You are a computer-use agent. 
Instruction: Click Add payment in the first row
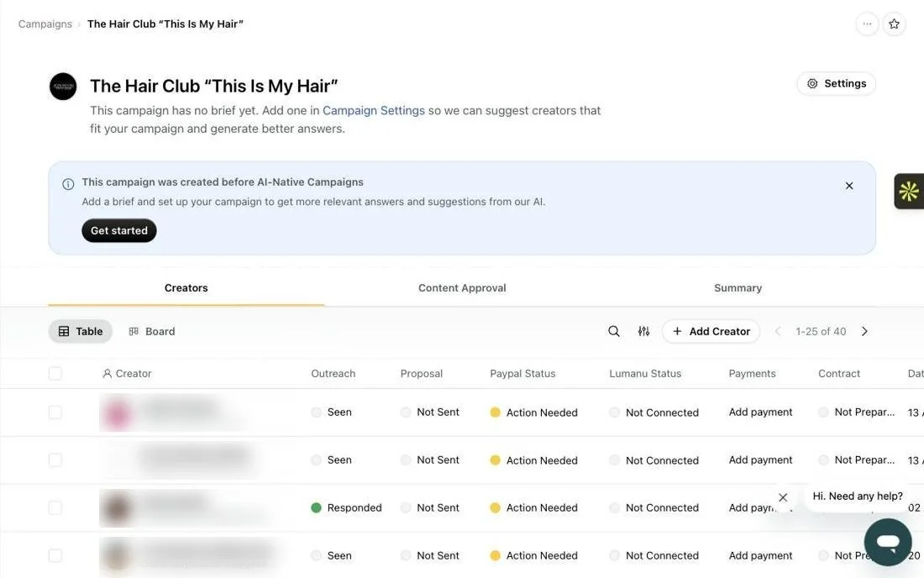pos(760,412)
